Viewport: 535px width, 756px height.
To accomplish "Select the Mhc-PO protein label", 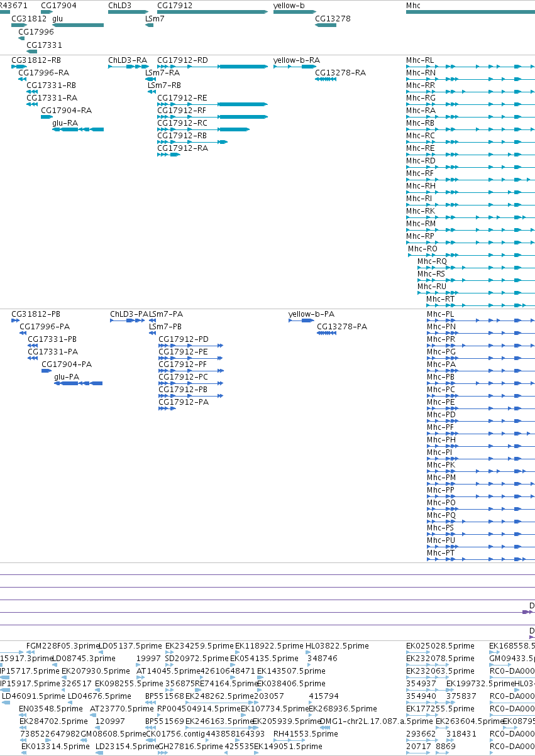I will coord(441,503).
